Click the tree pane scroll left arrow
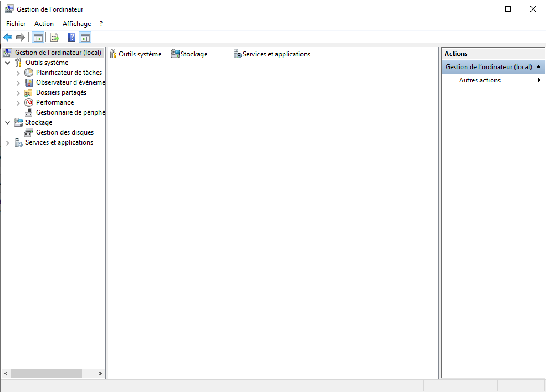The image size is (546, 392). 6,373
